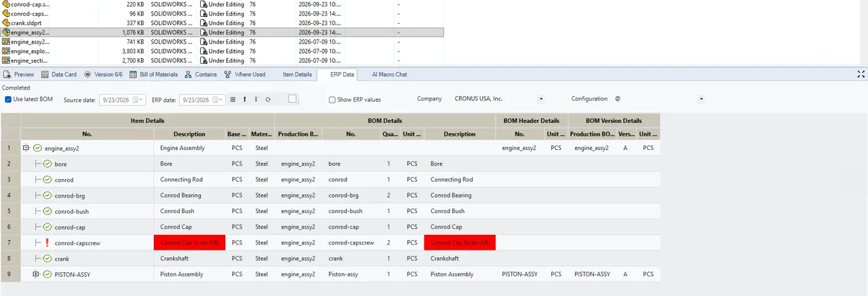Click green check status icon for PISTON-ASSY
This screenshot has height=296, width=868.
coord(47,274)
